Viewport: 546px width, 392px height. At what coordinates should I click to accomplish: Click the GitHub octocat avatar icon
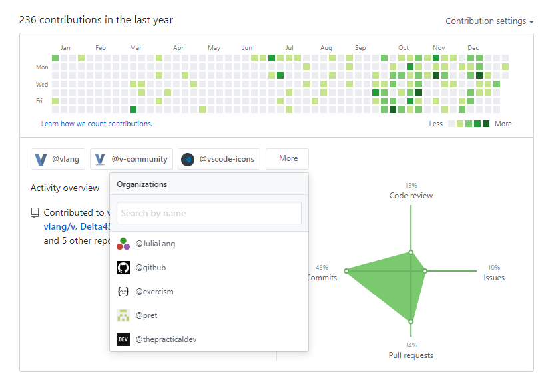[123, 268]
